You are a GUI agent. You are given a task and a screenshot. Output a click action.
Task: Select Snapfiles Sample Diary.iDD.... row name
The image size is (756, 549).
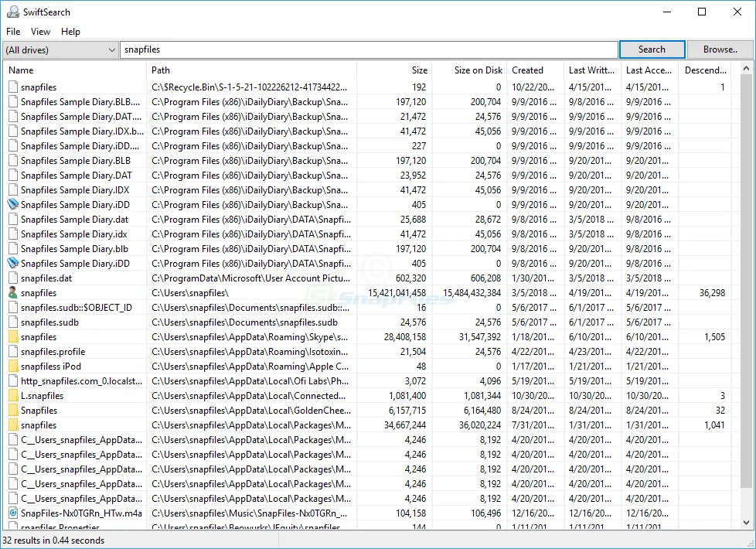pyautogui.click(x=80, y=146)
